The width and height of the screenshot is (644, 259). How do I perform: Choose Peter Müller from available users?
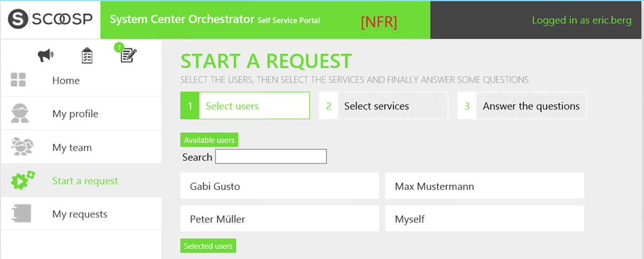[279, 219]
